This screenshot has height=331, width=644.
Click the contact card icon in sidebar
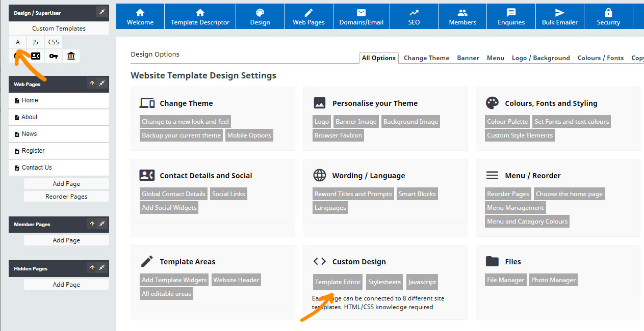36,56
